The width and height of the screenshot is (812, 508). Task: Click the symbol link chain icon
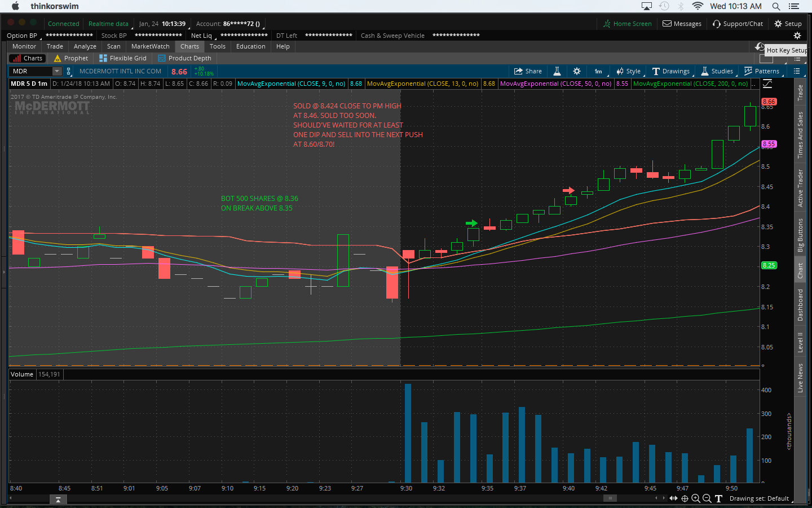(x=69, y=71)
